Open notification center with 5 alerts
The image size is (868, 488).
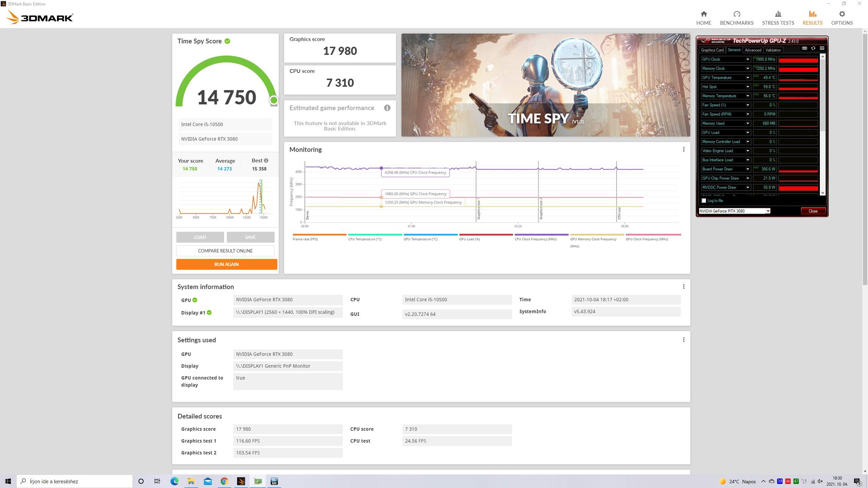(857, 482)
